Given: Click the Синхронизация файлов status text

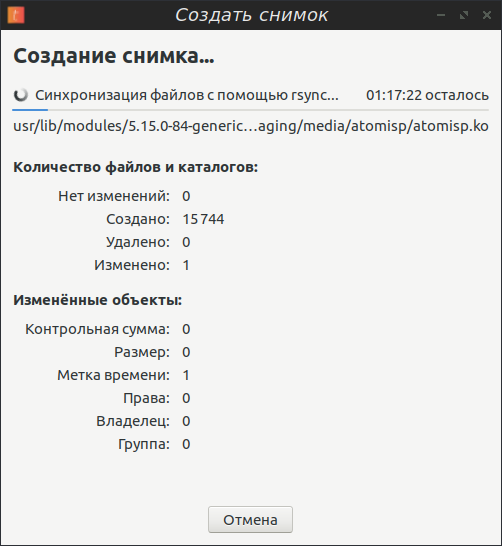Looking at the screenshot, I should click(x=187, y=95).
